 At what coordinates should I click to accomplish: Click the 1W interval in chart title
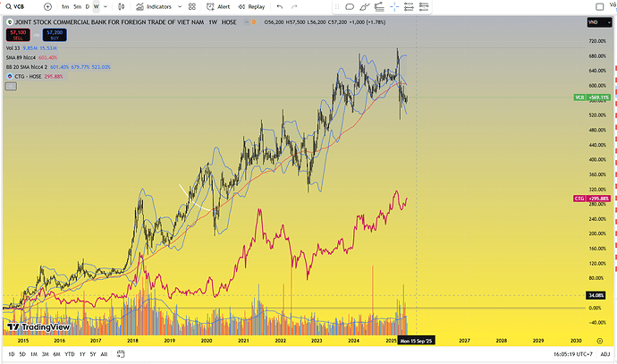pyautogui.click(x=213, y=22)
